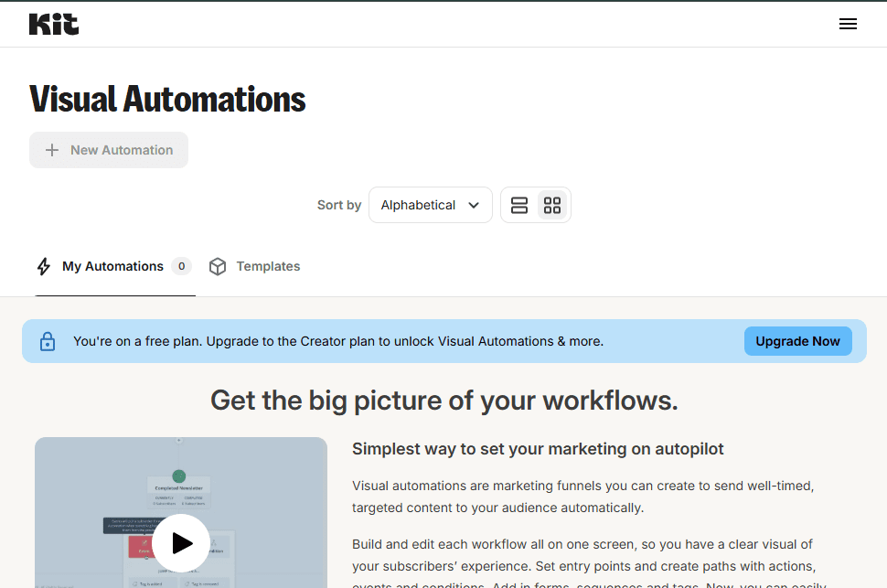887x588 pixels.
Task: Click the free plan upgrade message text
Action: [338, 341]
